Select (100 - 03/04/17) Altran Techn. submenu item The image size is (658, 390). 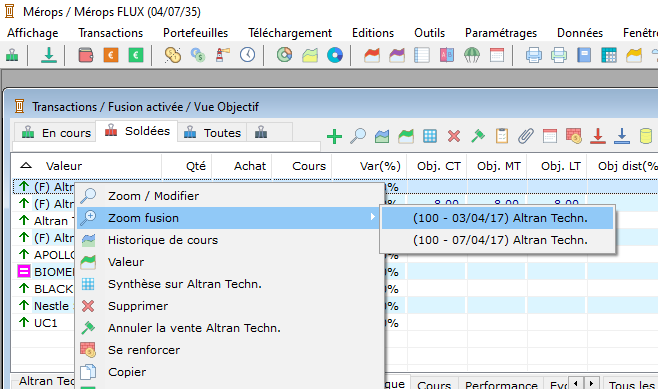click(x=498, y=218)
